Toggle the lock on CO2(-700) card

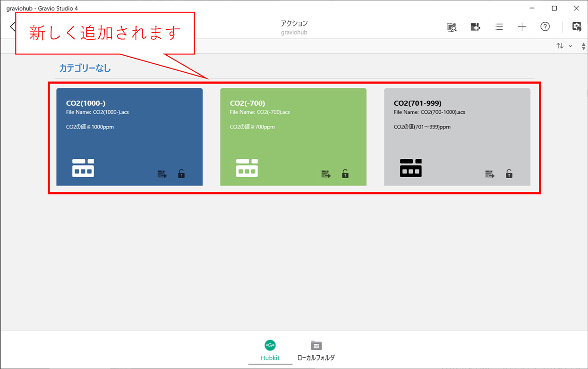(x=345, y=173)
